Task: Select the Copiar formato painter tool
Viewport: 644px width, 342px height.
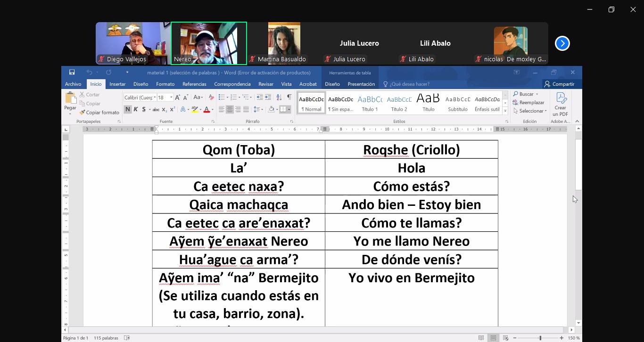Action: pyautogui.click(x=99, y=113)
